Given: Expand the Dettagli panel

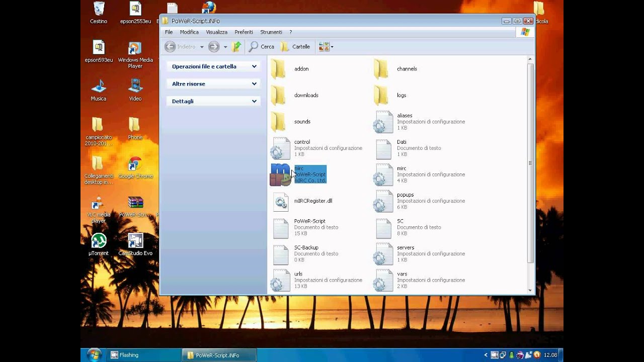Looking at the screenshot, I should pyautogui.click(x=213, y=101).
